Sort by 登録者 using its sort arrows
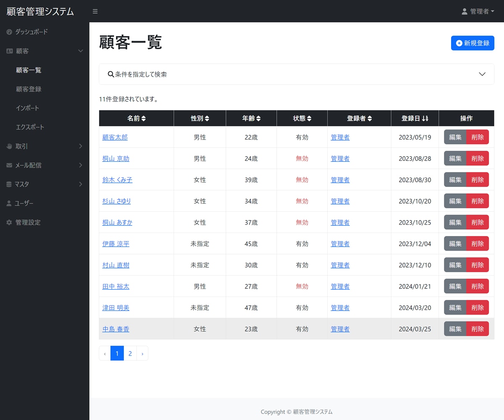 (370, 119)
